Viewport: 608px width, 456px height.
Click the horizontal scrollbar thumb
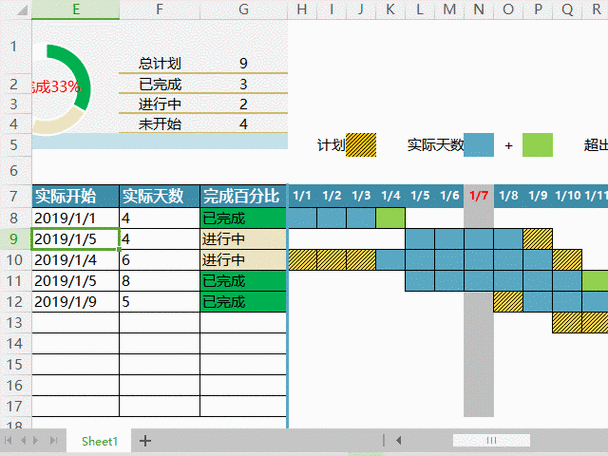[492, 440]
